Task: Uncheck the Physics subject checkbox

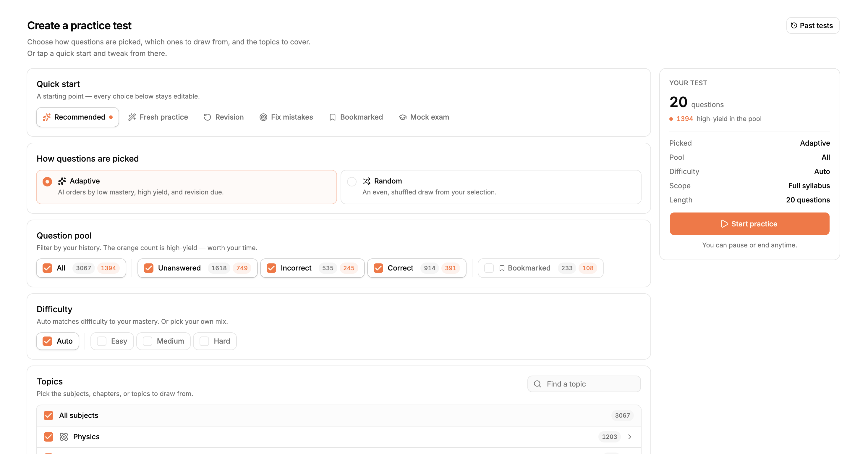Action: pos(48,437)
